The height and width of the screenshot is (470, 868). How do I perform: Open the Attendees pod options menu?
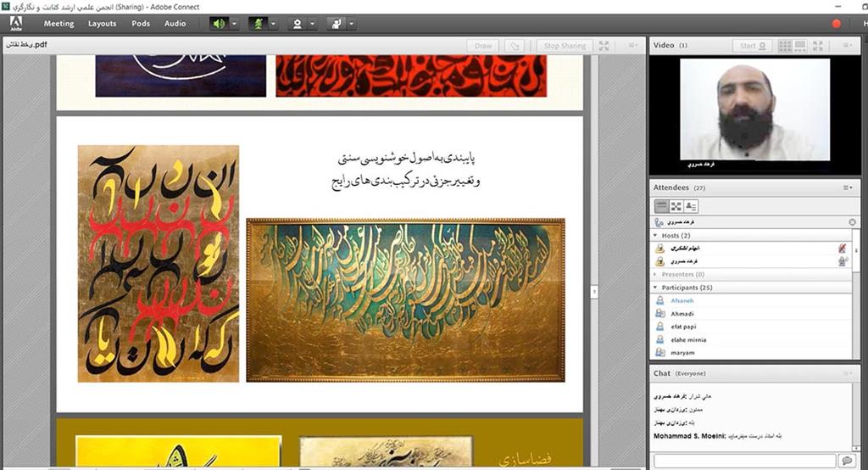(x=848, y=187)
